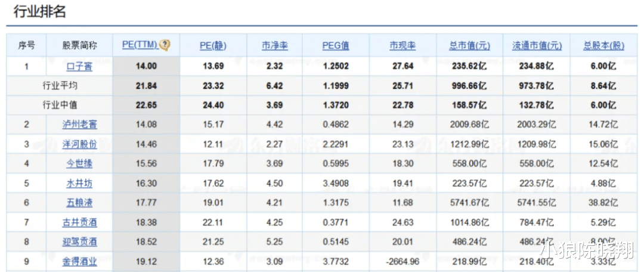
Task: Click 舍得酒业 PEG value 3.7732
Action: pyautogui.click(x=336, y=261)
